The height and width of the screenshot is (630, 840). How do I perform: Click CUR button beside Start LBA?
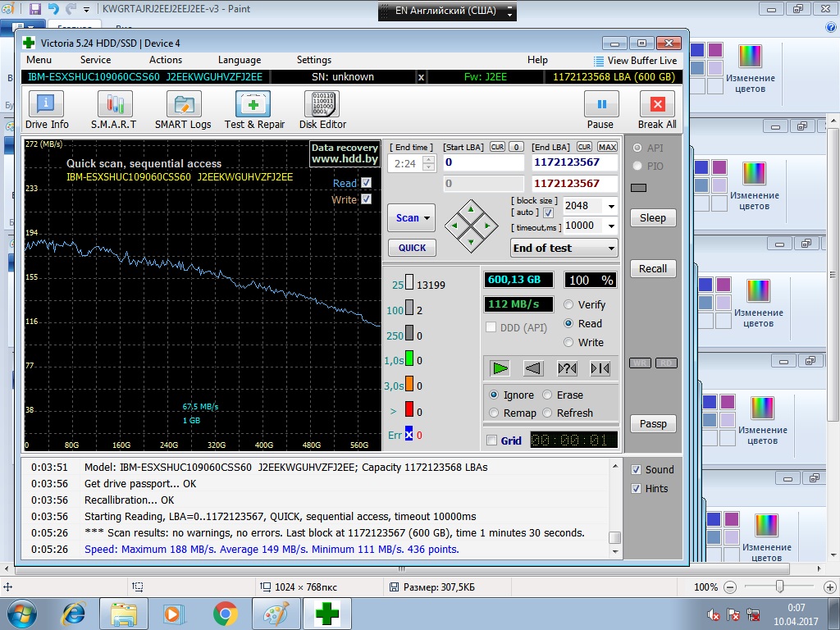click(x=497, y=147)
